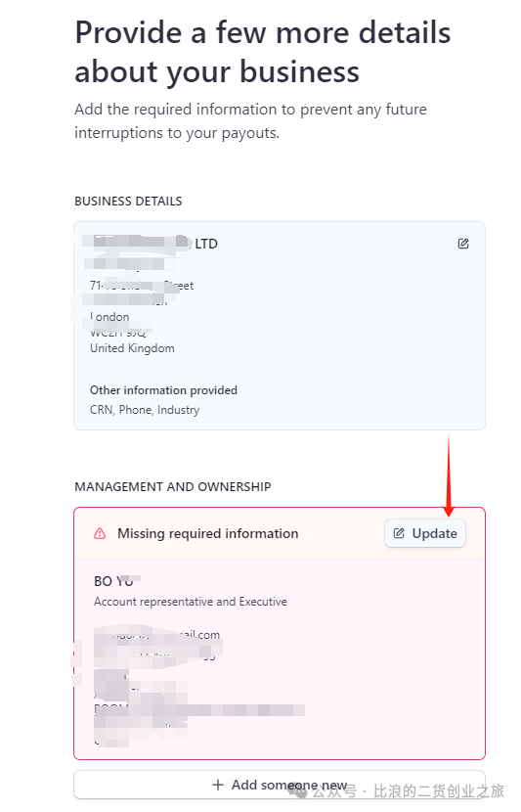Click the Update button
The width and height of the screenshot is (521, 812).
pyautogui.click(x=425, y=533)
